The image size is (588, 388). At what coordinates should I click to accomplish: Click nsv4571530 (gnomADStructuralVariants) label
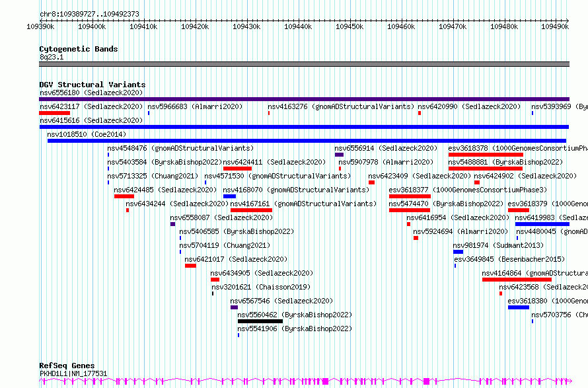tap(277, 176)
